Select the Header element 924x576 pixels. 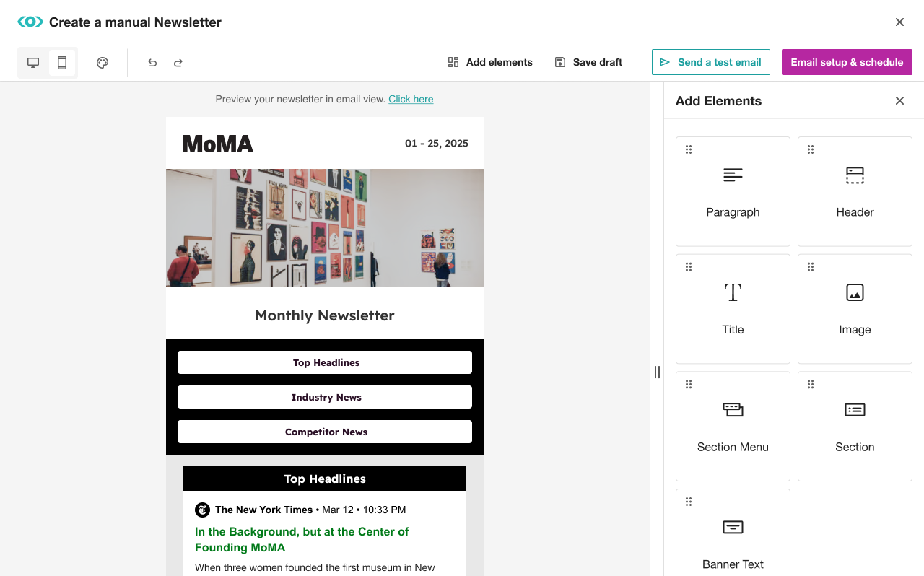pos(855,191)
